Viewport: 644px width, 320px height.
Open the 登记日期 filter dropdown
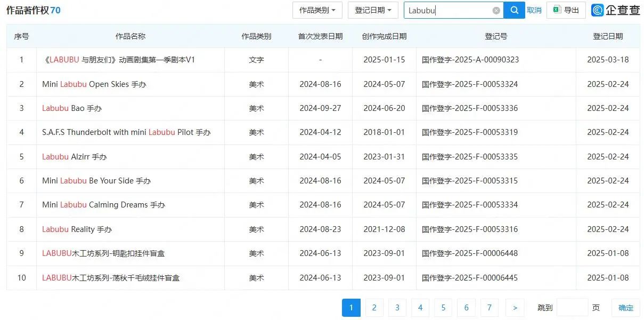(x=373, y=10)
